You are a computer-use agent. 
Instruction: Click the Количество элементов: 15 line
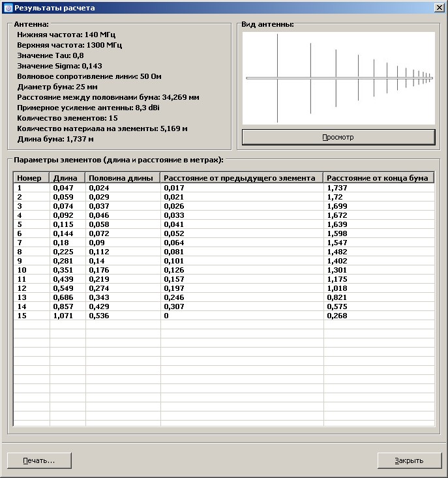[x=67, y=118]
